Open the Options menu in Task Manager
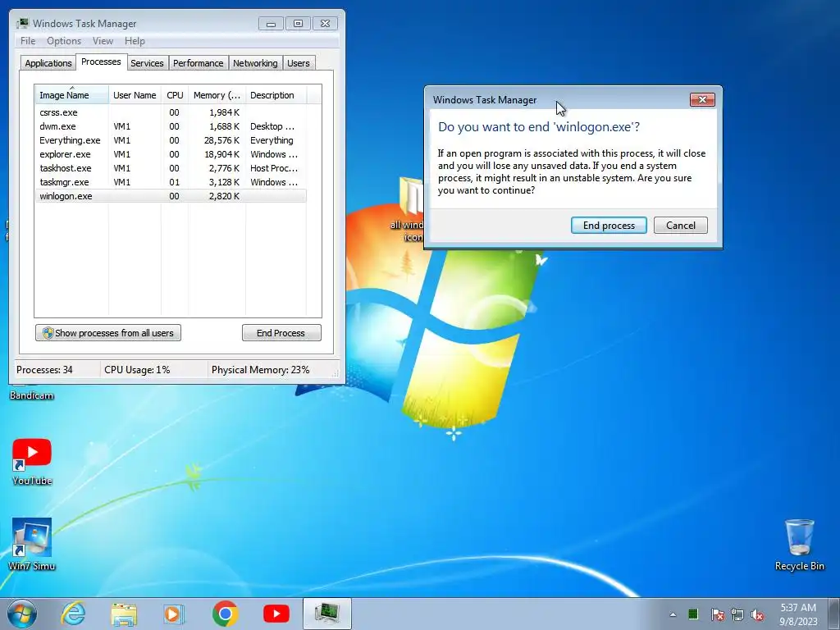Image resolution: width=840 pixels, height=630 pixels. [64, 41]
